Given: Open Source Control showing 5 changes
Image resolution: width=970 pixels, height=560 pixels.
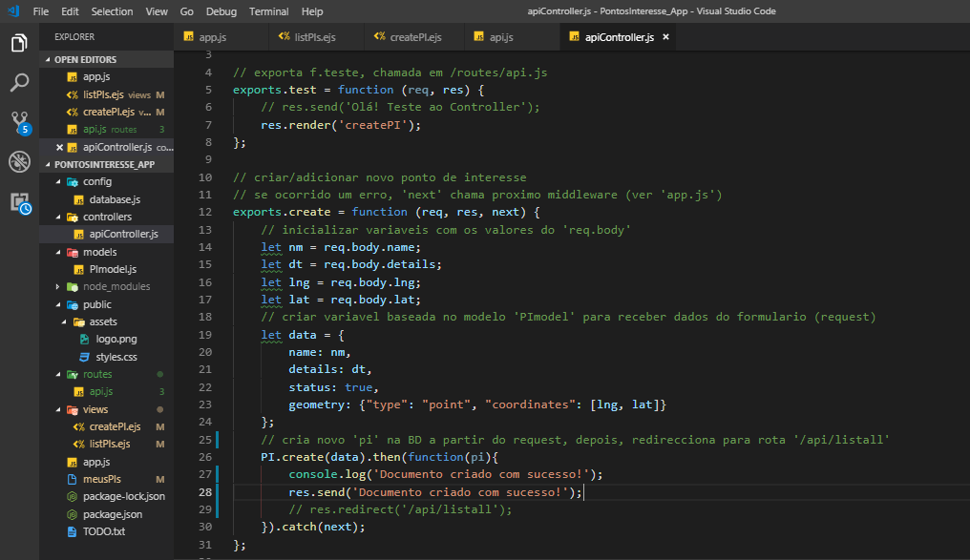Looking at the screenshot, I should point(19,122).
